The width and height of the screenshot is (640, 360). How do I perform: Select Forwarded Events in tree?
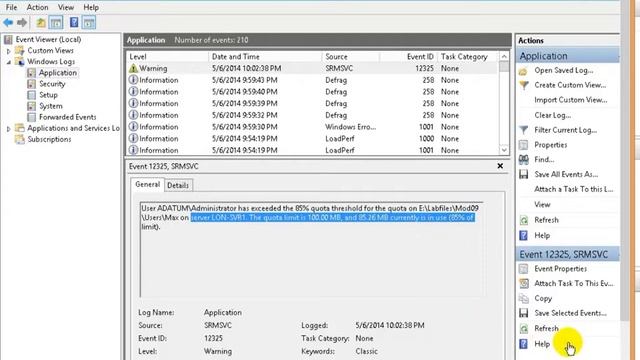[x=67, y=117]
